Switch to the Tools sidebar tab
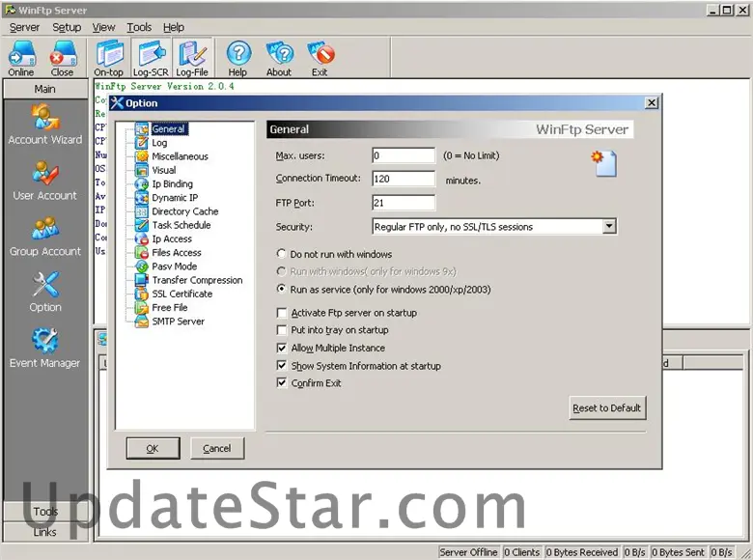The image size is (753, 560). pyautogui.click(x=45, y=512)
